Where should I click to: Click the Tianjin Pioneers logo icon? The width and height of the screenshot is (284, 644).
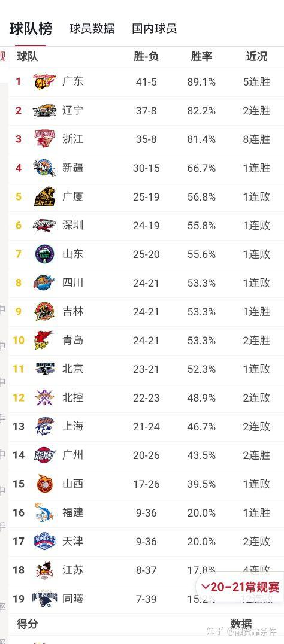(44, 541)
